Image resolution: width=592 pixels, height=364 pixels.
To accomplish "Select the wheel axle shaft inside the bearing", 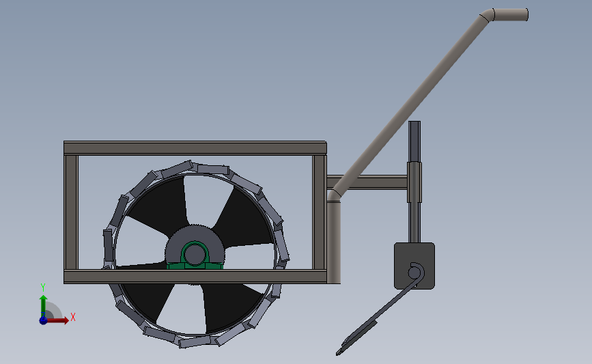I will click(195, 254).
